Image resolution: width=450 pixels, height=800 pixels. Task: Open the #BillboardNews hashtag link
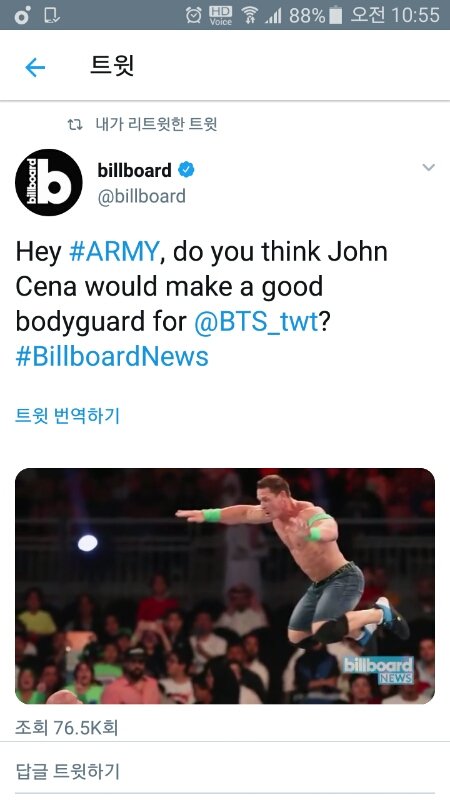point(112,356)
